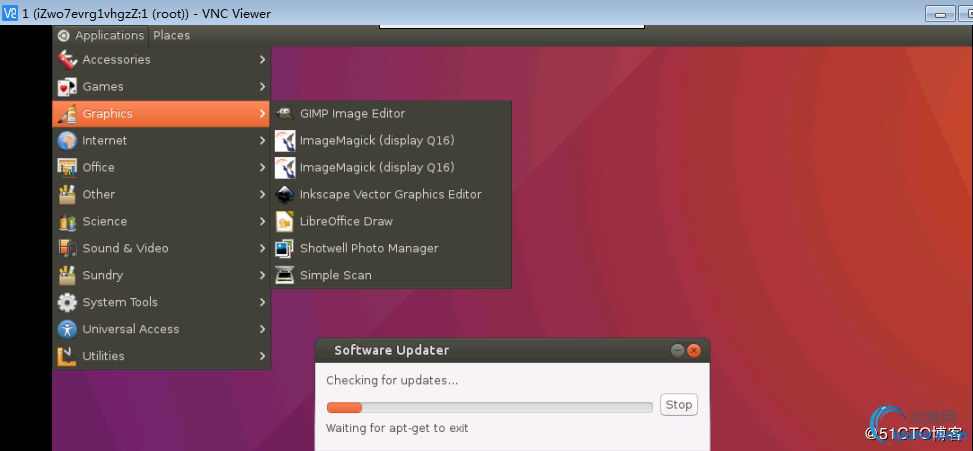Click the Universal Access icon
The width and height of the screenshot is (973, 451).
67,329
